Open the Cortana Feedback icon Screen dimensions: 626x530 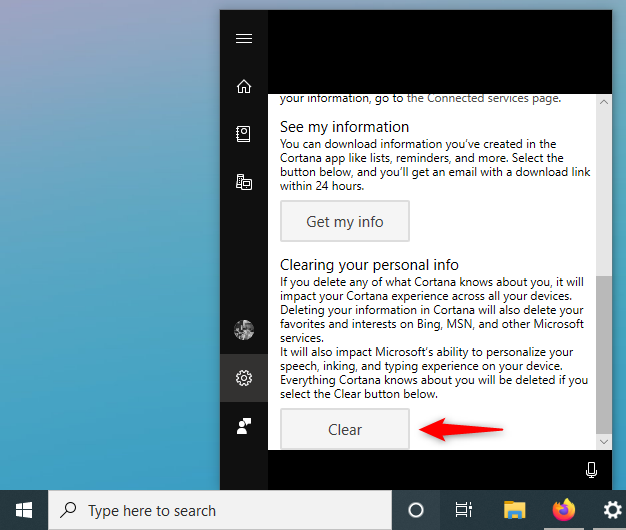(x=244, y=426)
